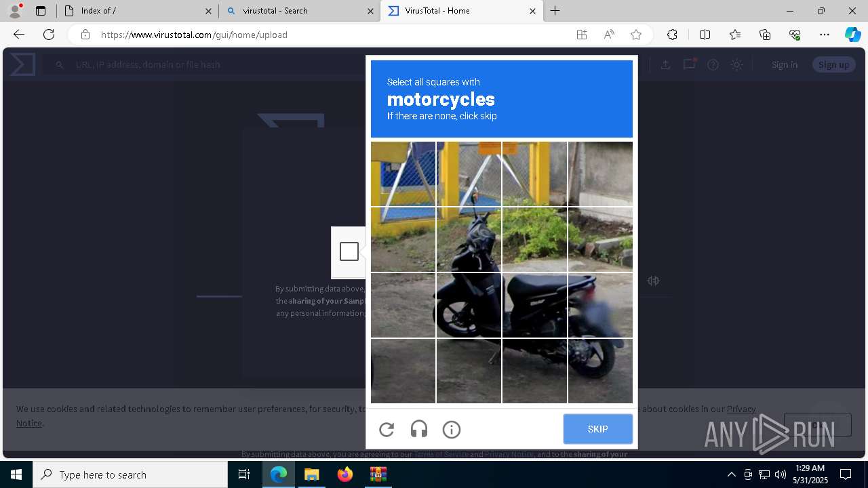The image size is (868, 488).
Task: View site information lock icon
Action: tap(85, 35)
